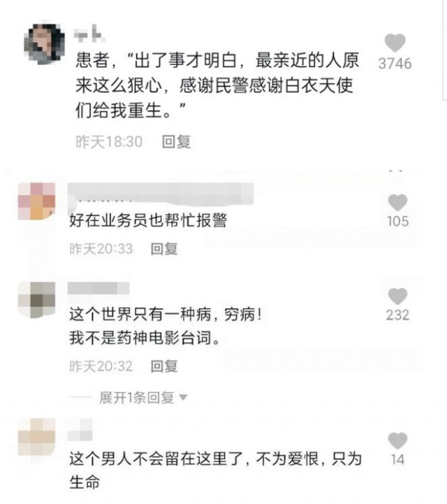This screenshot has width=447, height=504.
Task: Click the dropdown arrow beside 展开1条回复
Action: pos(184,398)
